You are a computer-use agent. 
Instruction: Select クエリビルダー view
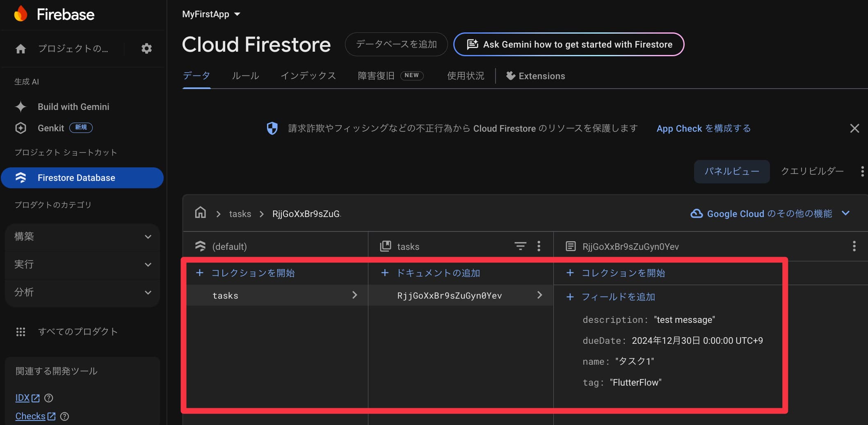click(812, 171)
